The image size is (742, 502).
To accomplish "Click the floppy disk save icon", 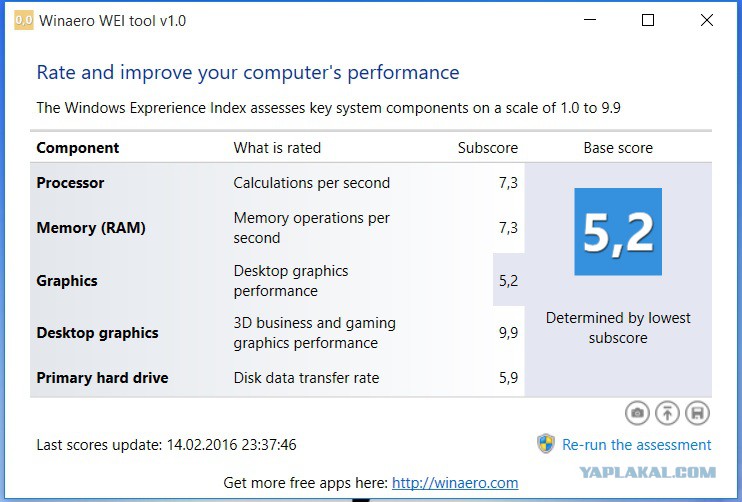I will 697,412.
